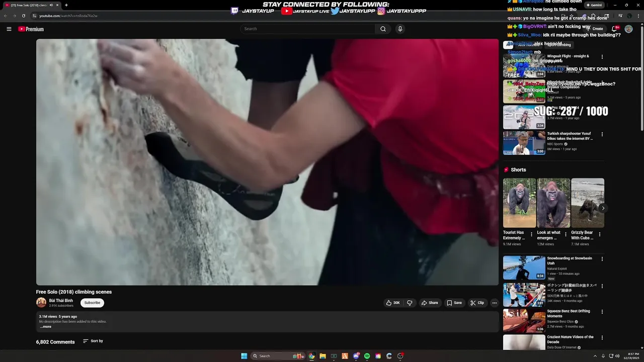The width and height of the screenshot is (644, 362).
Task: Expand description with ...more
Action: pos(46,327)
